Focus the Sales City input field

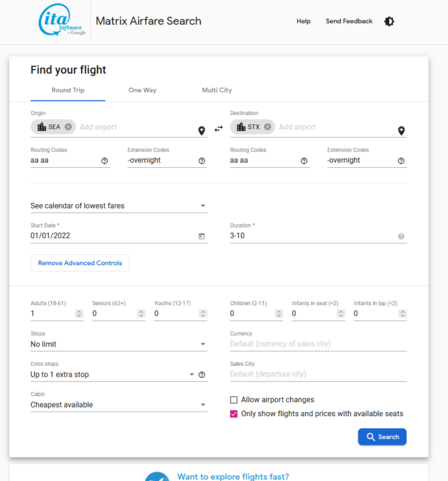point(318,374)
